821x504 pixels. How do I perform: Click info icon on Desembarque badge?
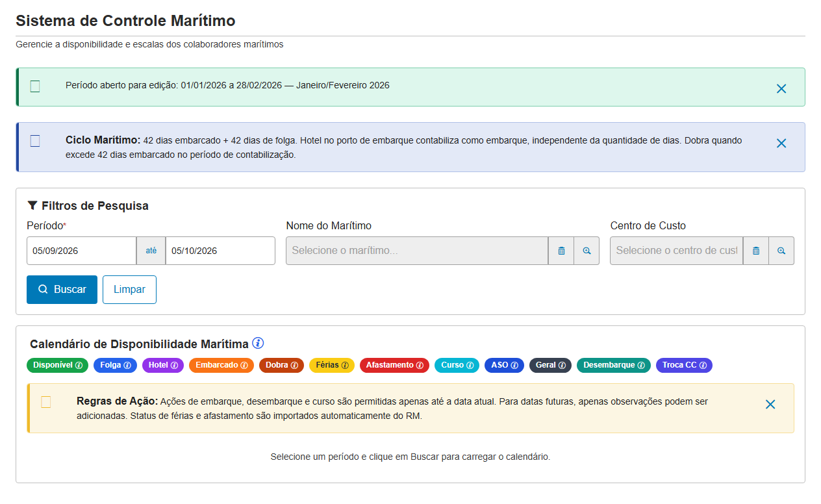click(641, 366)
